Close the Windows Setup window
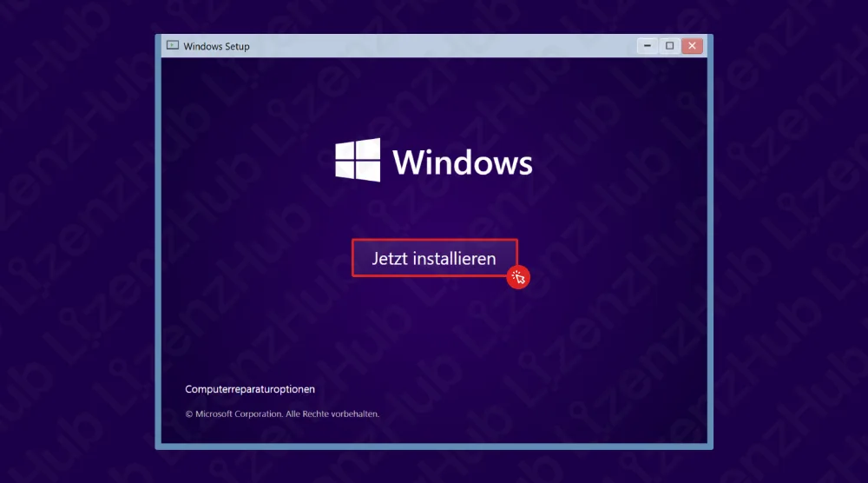 (692, 46)
